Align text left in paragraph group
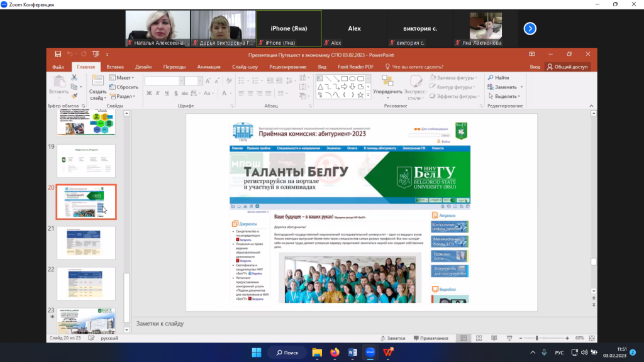The height and width of the screenshot is (362, 644). [x=241, y=94]
